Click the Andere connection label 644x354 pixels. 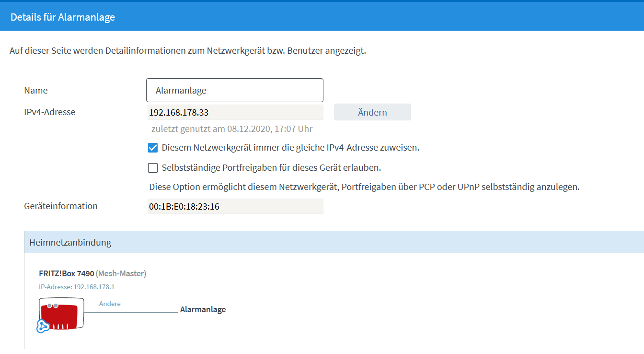click(x=110, y=304)
